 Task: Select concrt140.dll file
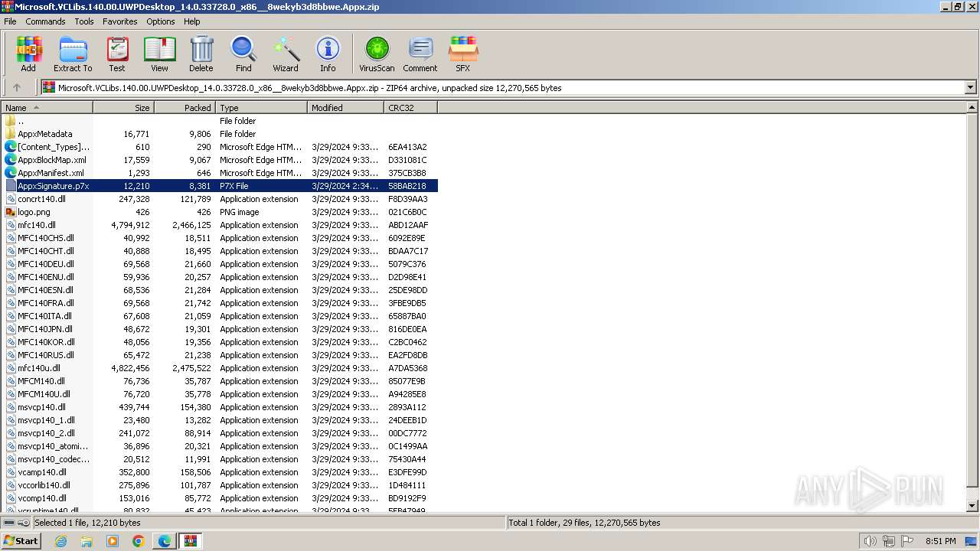220,199
